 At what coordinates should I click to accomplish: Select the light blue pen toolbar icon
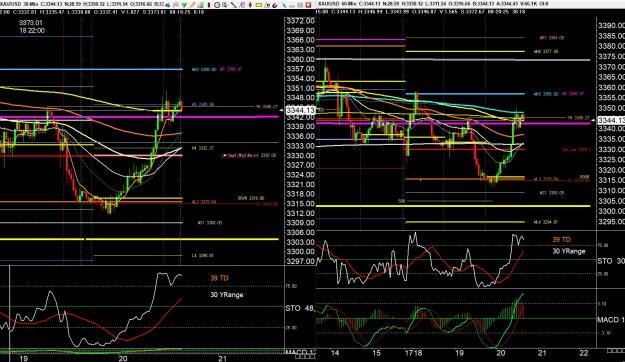tap(284, 5)
